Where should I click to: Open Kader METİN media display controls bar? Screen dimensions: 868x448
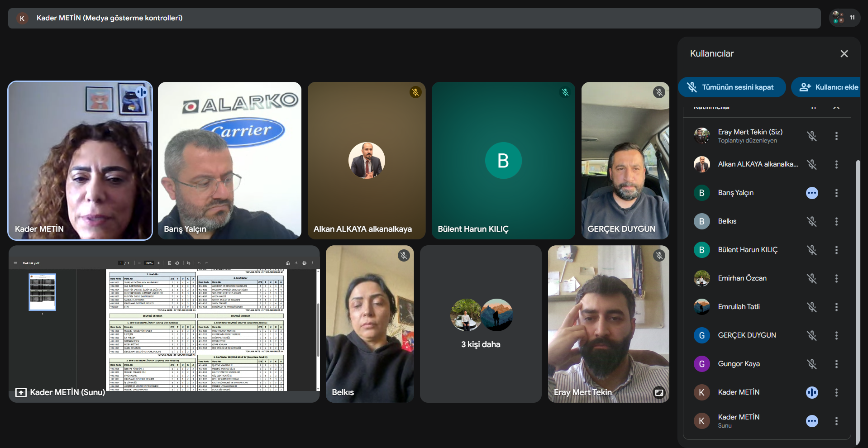coord(414,18)
